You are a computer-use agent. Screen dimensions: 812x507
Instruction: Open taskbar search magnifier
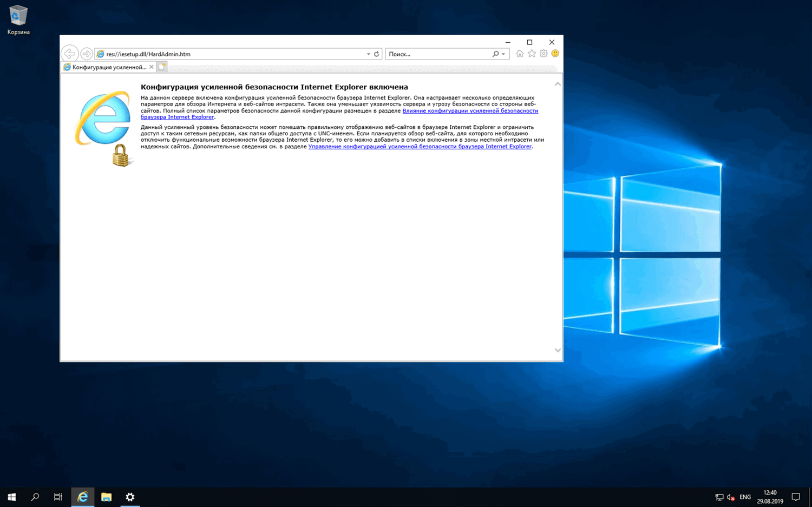coord(35,497)
